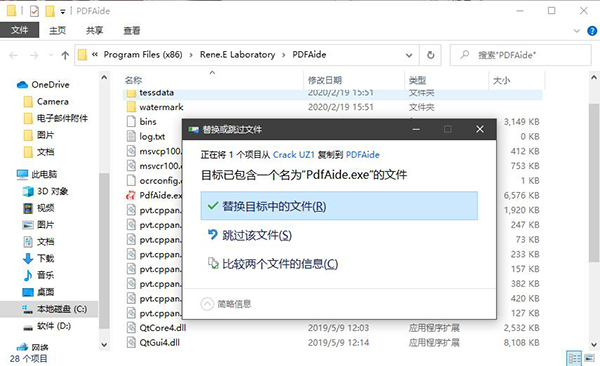
Task: Sort by 大小 column header
Action: click(x=501, y=80)
